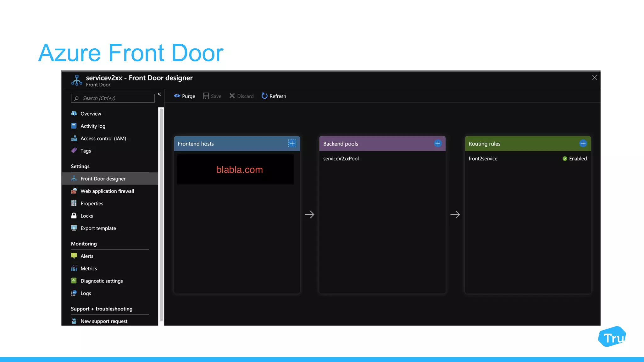Screen dimensions: 644x362
Task: Click the Front Door designer sidebar icon
Action: tap(74, 178)
